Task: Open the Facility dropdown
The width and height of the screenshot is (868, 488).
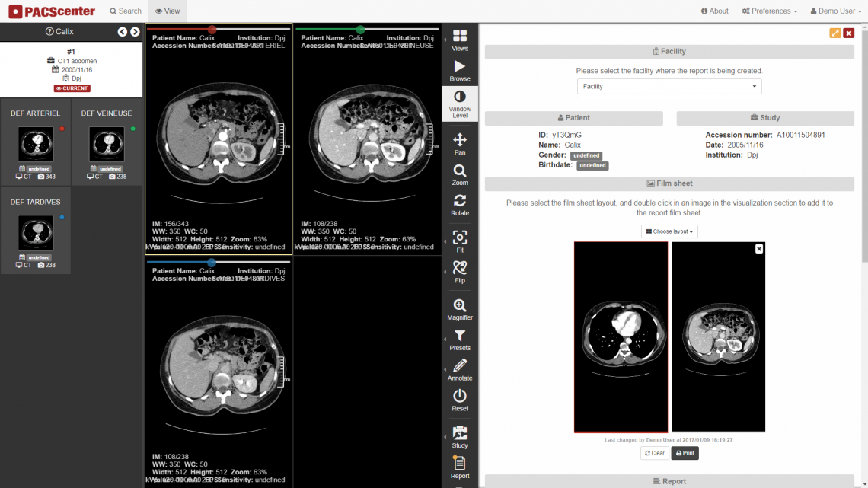Action: point(669,86)
